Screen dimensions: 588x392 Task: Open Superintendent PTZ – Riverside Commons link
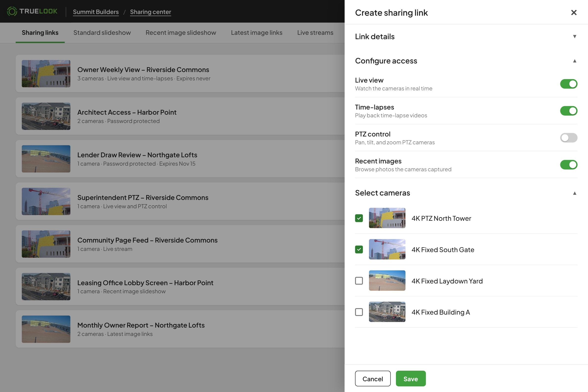(x=180, y=201)
